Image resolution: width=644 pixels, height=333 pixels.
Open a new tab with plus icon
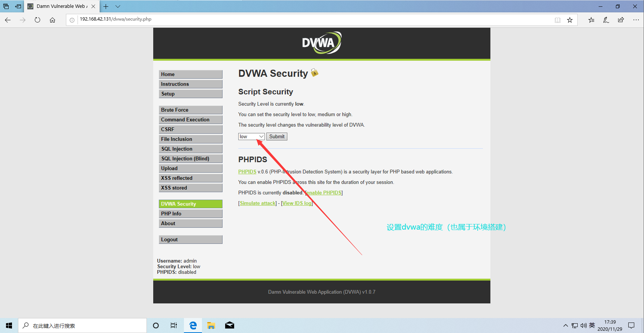click(106, 6)
